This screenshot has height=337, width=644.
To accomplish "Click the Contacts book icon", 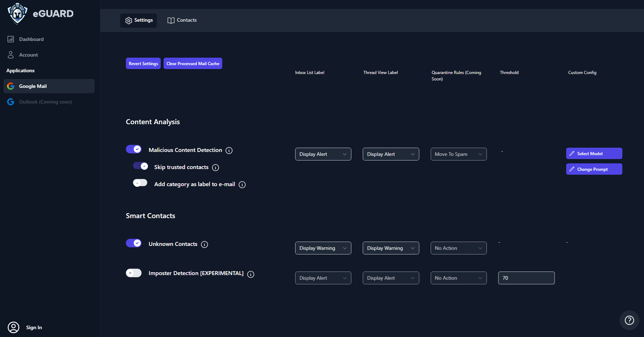I will click(x=171, y=21).
